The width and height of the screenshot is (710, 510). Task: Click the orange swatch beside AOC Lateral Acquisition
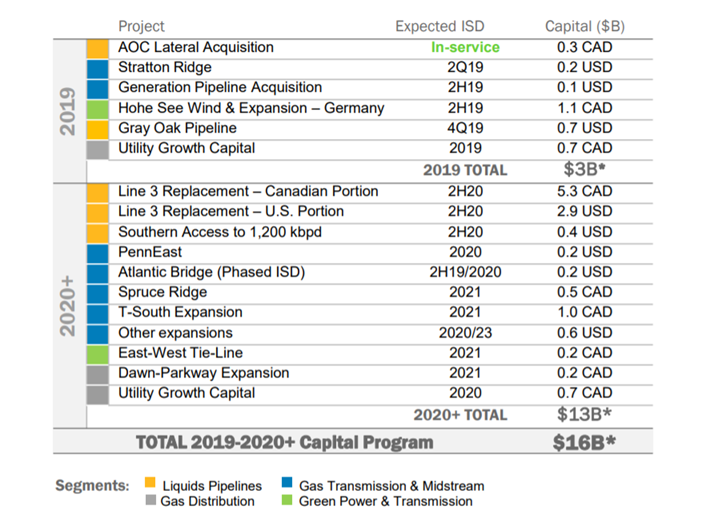pyautogui.click(x=98, y=48)
